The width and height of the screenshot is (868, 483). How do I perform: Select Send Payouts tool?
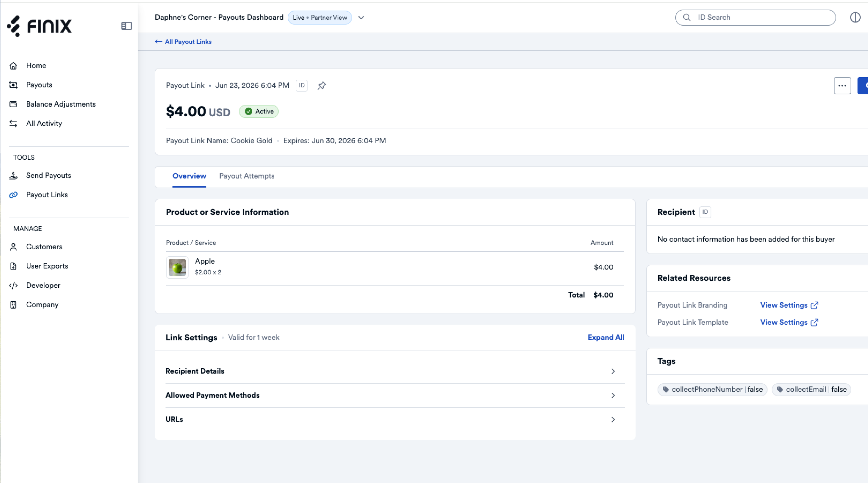coord(49,175)
